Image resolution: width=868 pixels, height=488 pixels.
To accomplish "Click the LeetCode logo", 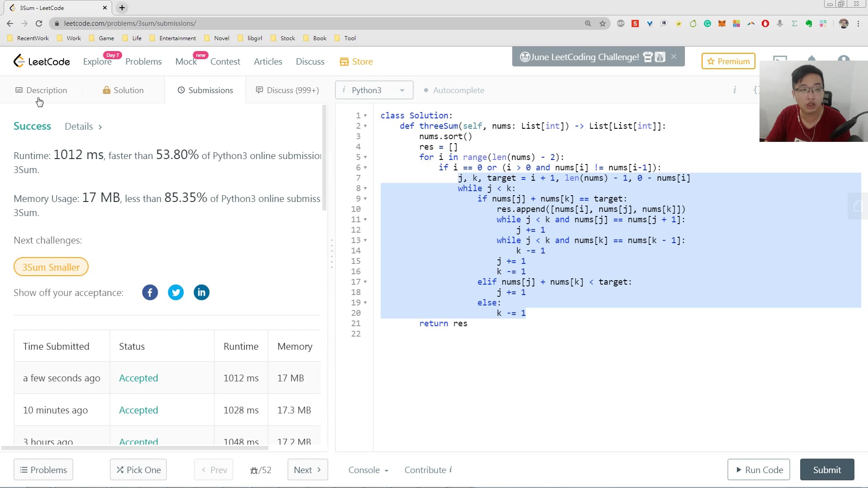I will click(42, 61).
